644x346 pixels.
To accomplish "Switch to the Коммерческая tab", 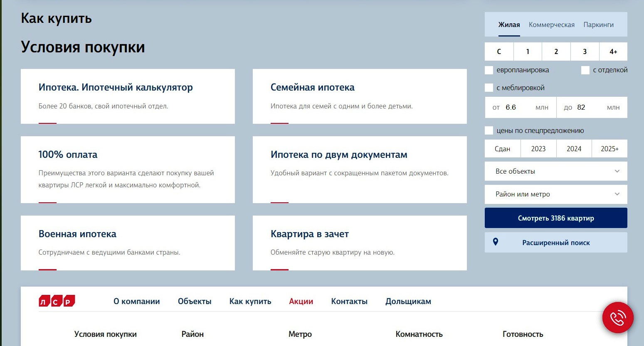I will pos(552,25).
